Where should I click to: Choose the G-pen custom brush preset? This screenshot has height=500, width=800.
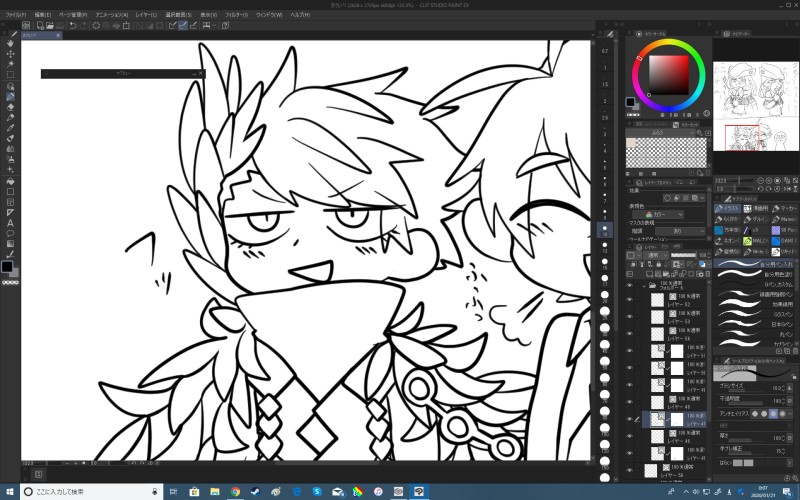pyautogui.click(x=756, y=284)
